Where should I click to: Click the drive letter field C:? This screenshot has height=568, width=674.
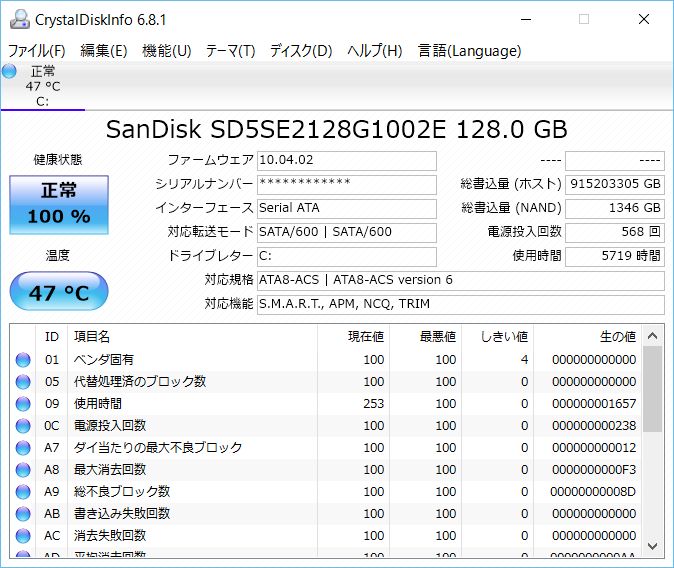click(346, 257)
